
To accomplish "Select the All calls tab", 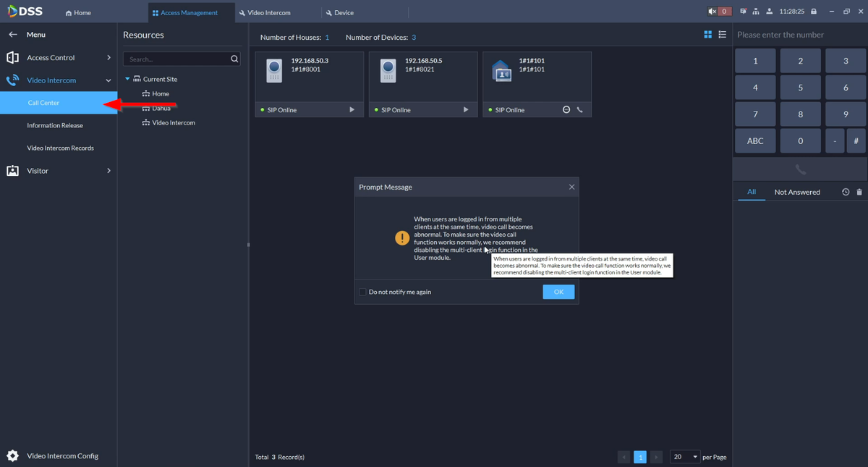I will click(752, 192).
